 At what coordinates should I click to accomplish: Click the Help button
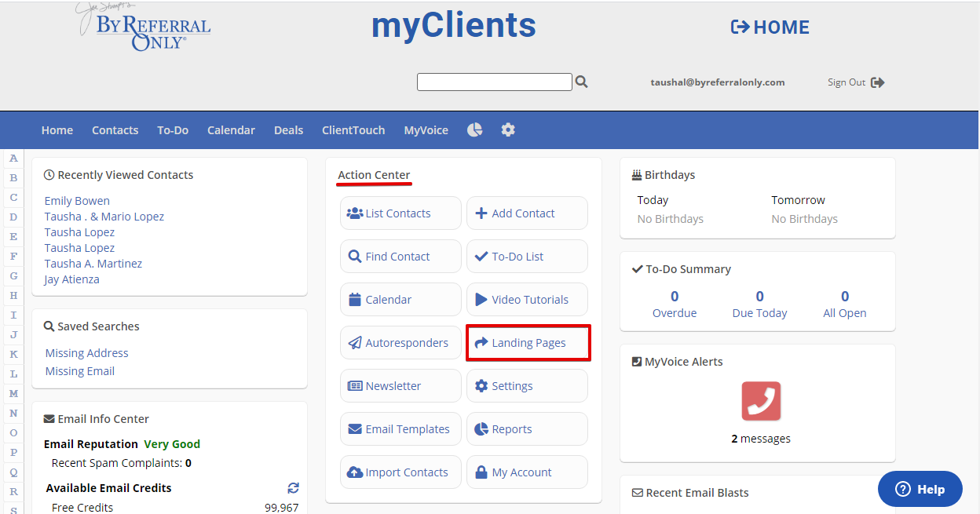click(920, 489)
